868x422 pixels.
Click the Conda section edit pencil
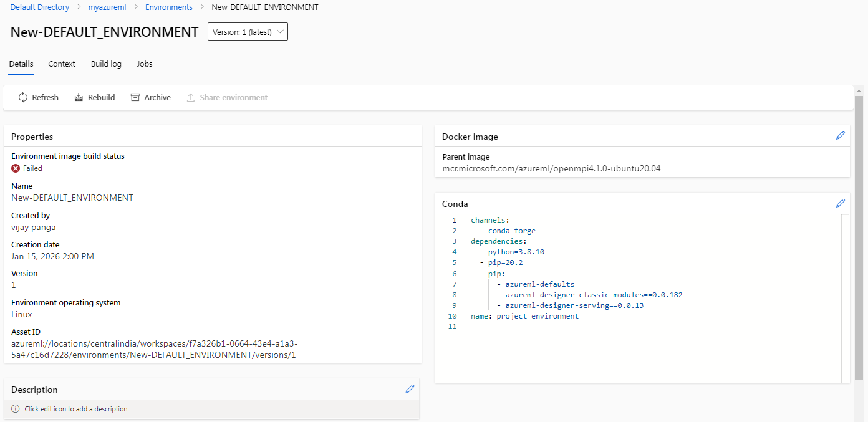tap(841, 203)
